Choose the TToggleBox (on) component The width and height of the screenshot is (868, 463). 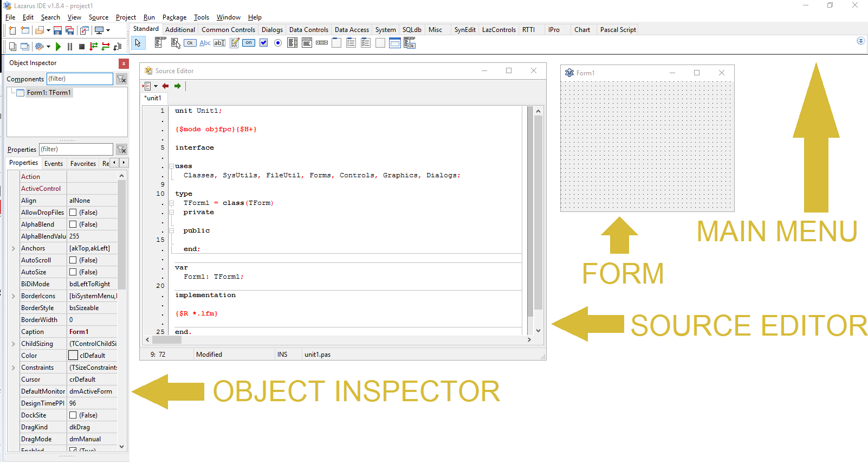click(x=249, y=43)
